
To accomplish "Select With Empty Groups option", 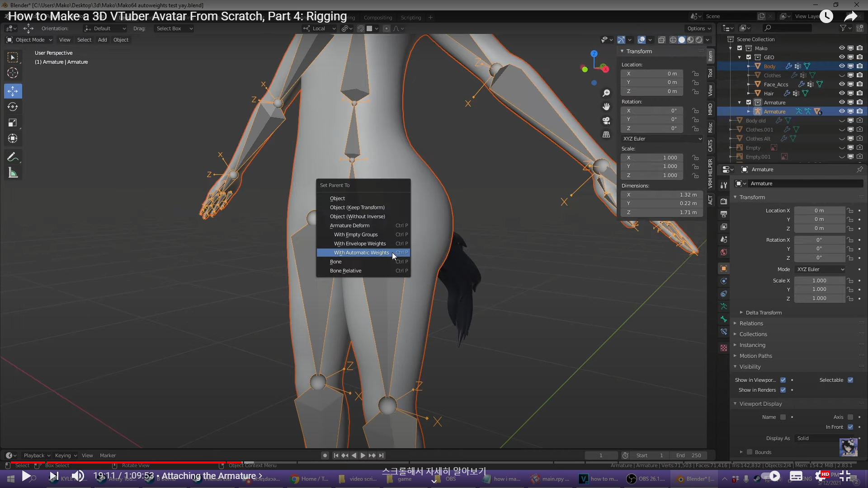I will coord(356,235).
